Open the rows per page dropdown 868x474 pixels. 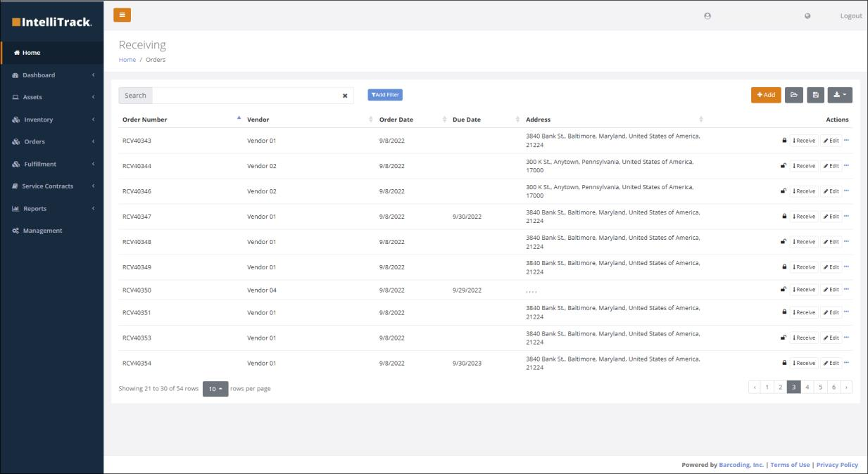pyautogui.click(x=215, y=389)
